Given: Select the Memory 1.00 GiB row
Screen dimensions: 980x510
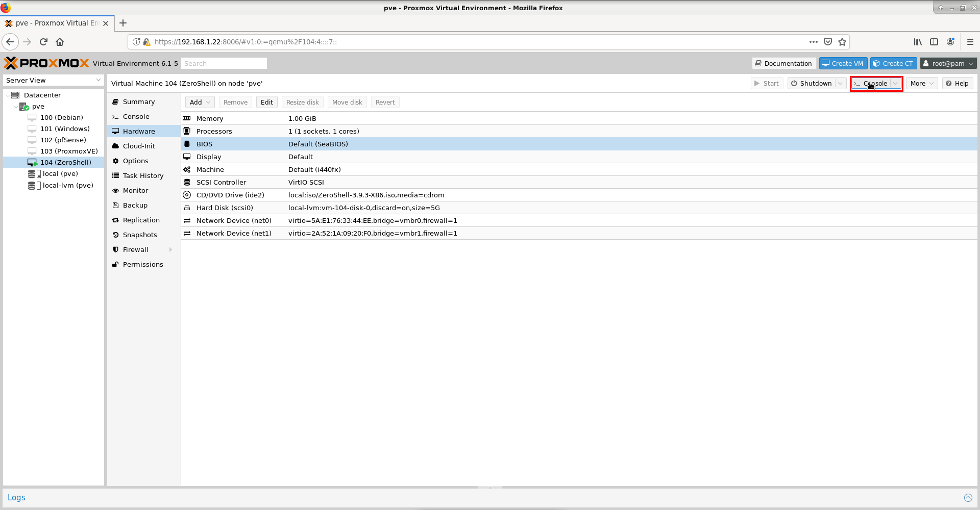Looking at the screenshot, I should tap(579, 118).
